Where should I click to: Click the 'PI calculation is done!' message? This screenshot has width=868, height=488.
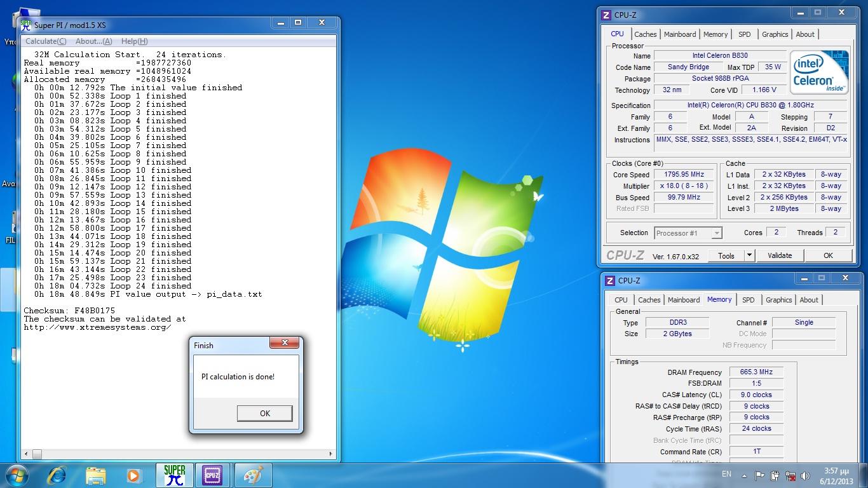pos(238,377)
